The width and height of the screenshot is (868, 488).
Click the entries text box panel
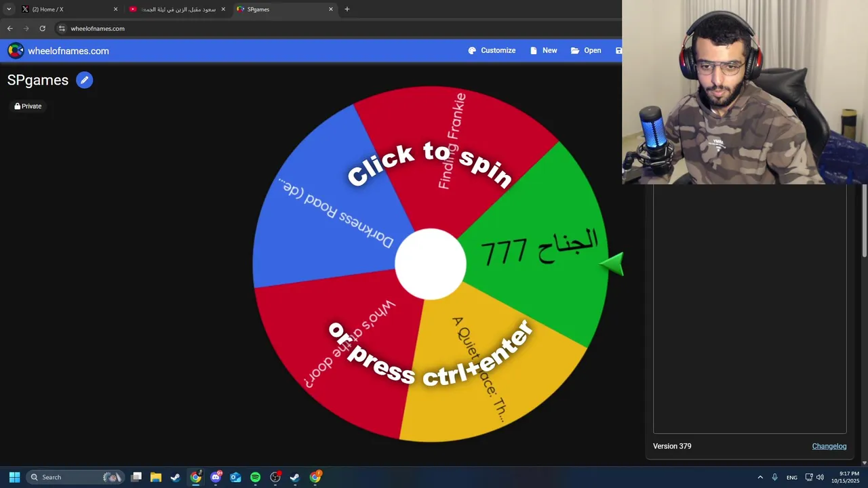tap(749, 308)
